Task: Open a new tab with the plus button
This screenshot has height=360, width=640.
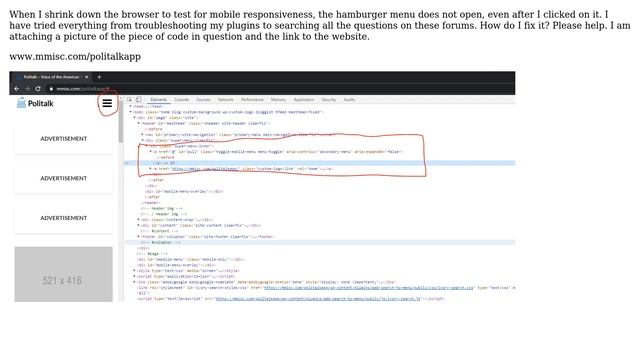Action: point(99,77)
